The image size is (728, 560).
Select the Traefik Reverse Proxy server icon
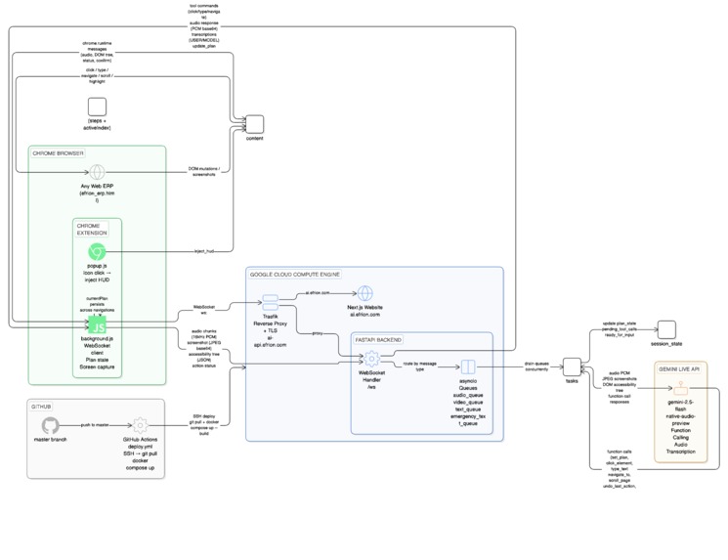[x=271, y=302]
